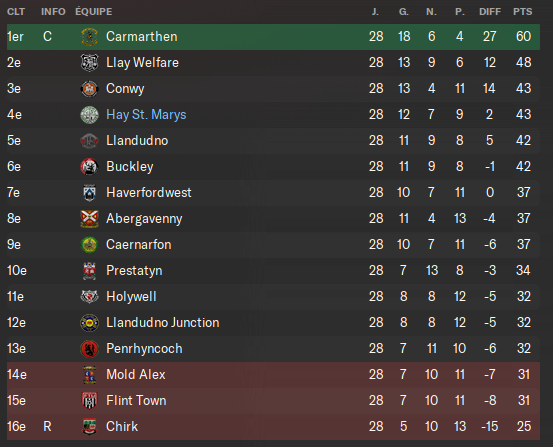Click the Carmarthen club crest icon
This screenshot has width=553, height=447.
pyautogui.click(x=89, y=37)
